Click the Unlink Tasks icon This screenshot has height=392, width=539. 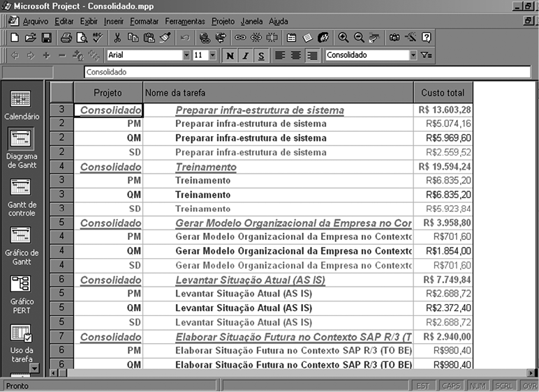click(256, 38)
